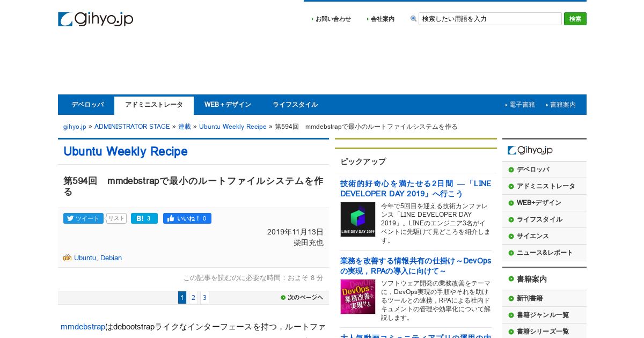Open sidebar WEB+デザイン item
The width and height of the screenshot is (644, 338).
point(544,203)
